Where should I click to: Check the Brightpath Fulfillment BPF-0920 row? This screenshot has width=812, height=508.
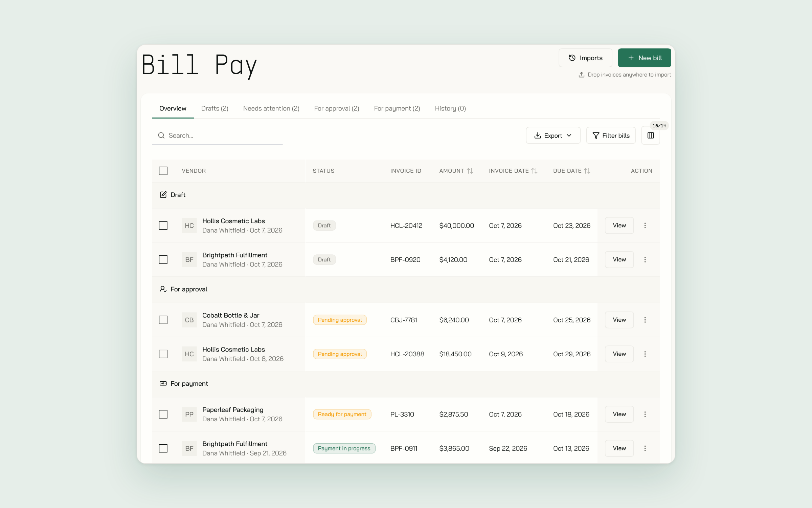163,260
